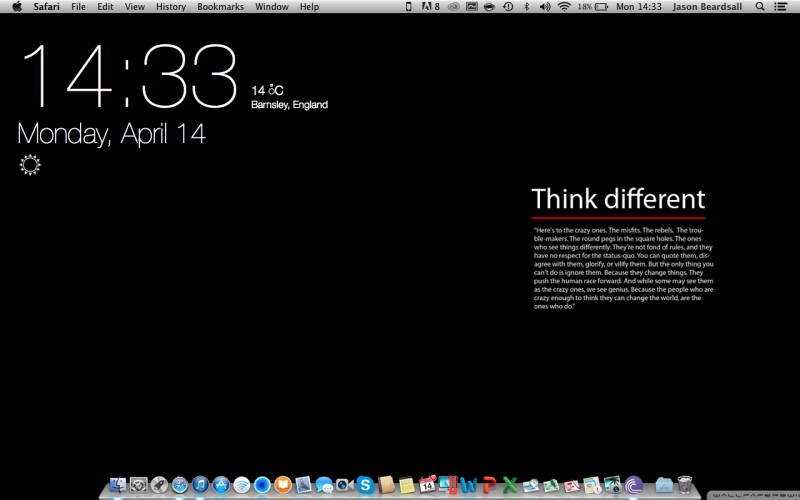Open Spotlight search magnifier
Viewport: 800px width, 500px height.
760,7
